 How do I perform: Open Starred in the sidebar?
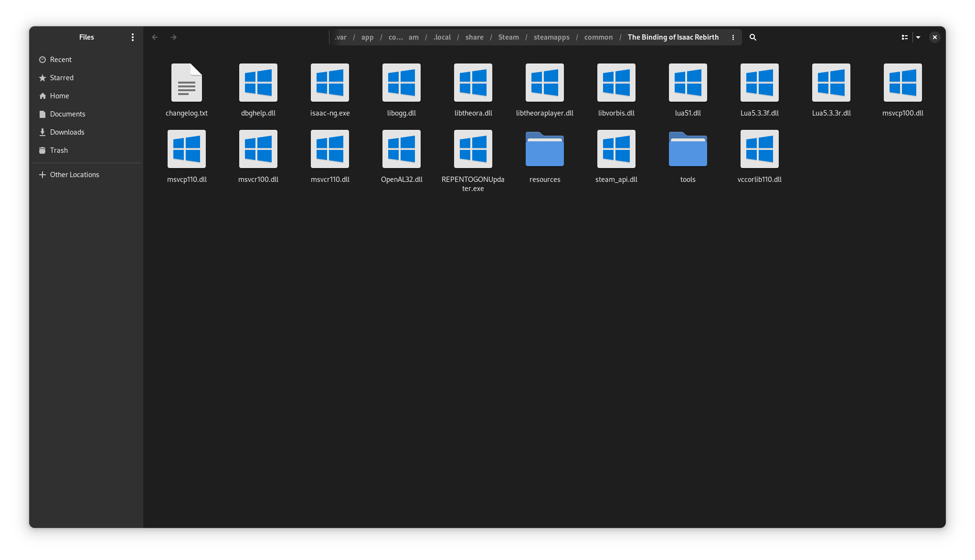click(86, 78)
